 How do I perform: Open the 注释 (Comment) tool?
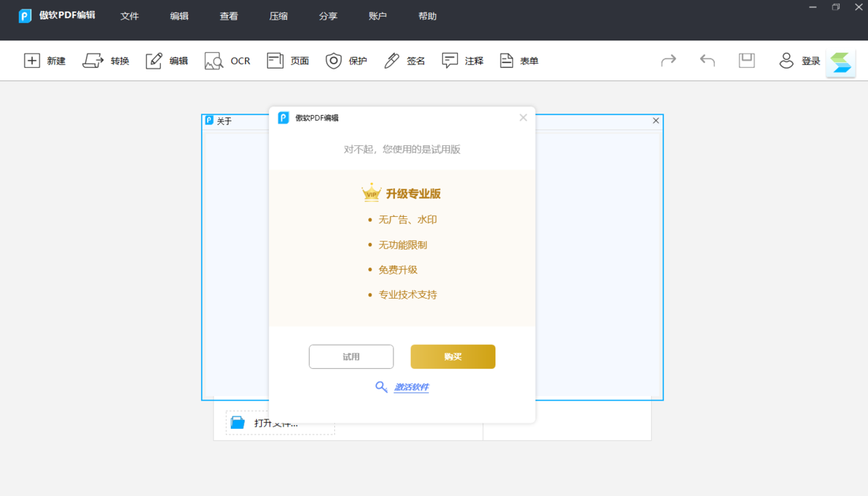click(462, 60)
